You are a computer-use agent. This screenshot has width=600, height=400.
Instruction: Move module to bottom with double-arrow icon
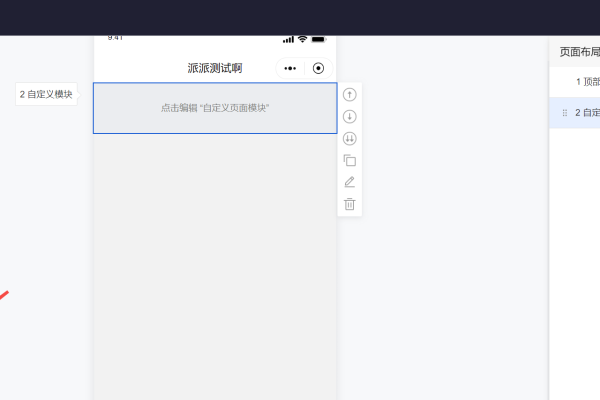[349, 139]
